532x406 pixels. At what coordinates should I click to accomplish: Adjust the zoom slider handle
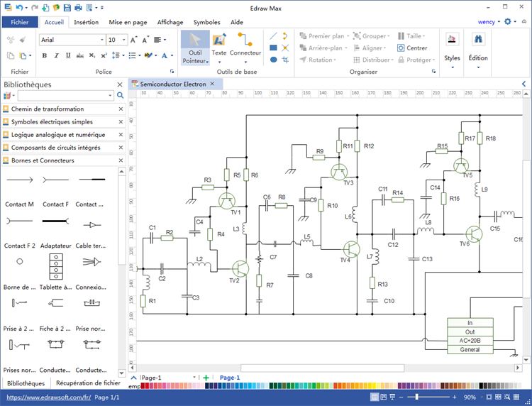(x=416, y=397)
